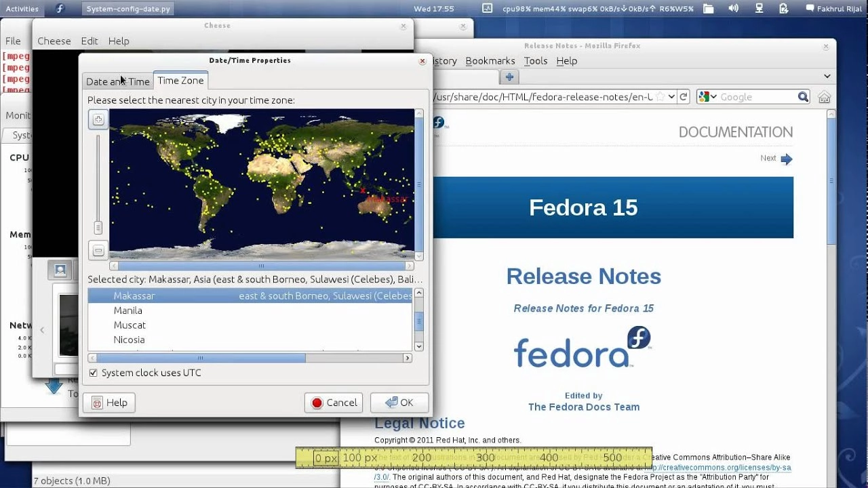The image size is (868, 488).
Task: Click the Fedora 15 banner heading
Action: [583, 207]
